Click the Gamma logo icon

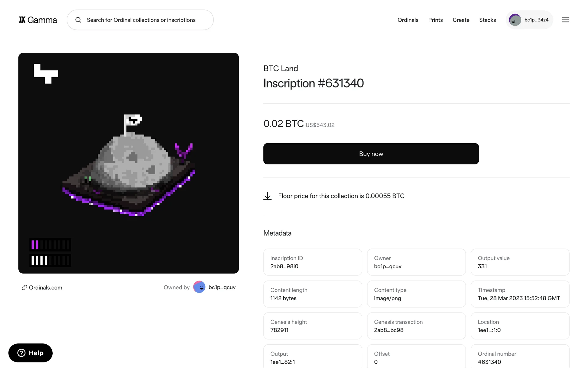pyautogui.click(x=22, y=20)
